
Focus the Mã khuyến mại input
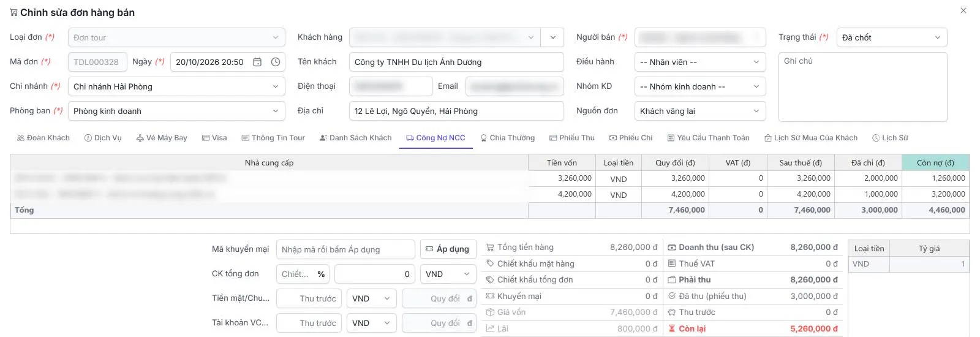pyautogui.click(x=345, y=249)
